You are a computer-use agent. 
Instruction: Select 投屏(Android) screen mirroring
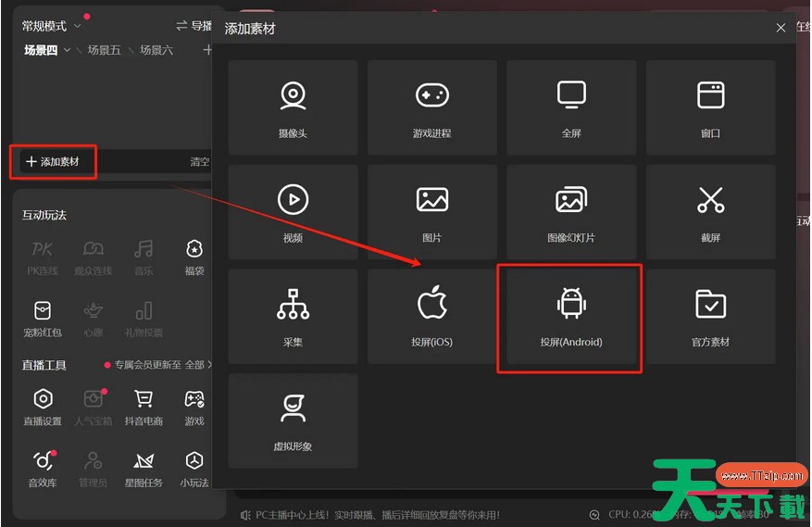pyautogui.click(x=571, y=316)
